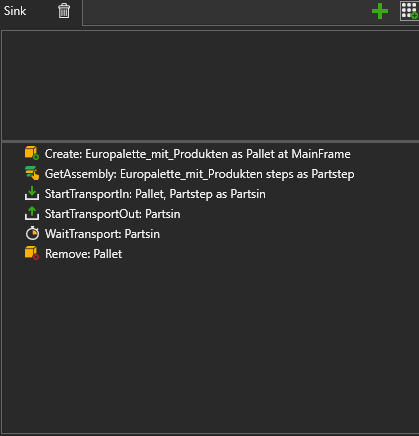Screen dimensions: 419x436
Task: Switch to the Sink tab
Action: coord(15,11)
